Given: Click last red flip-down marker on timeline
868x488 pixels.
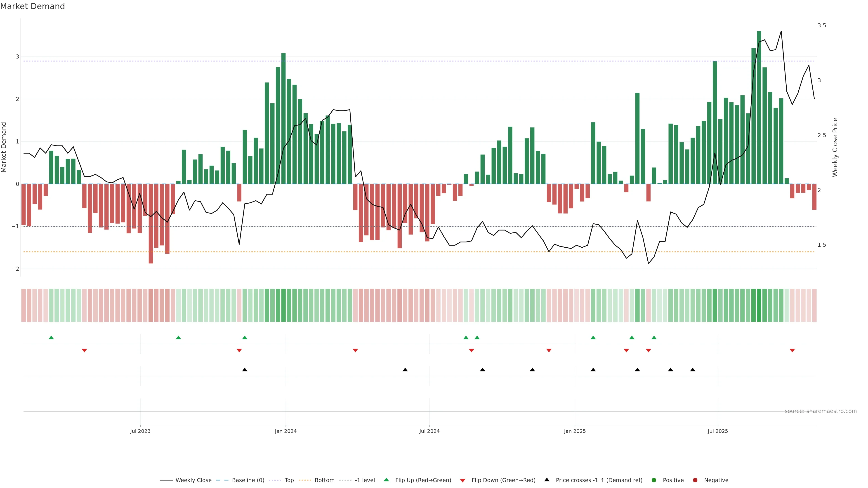Looking at the screenshot, I should [792, 351].
